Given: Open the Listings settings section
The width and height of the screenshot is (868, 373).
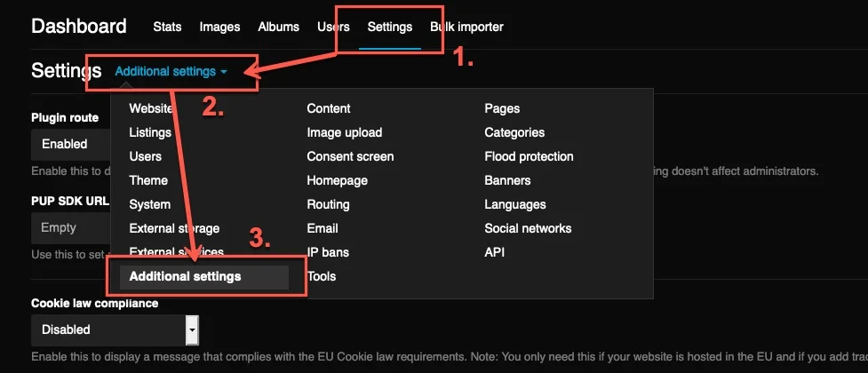Looking at the screenshot, I should 150,132.
